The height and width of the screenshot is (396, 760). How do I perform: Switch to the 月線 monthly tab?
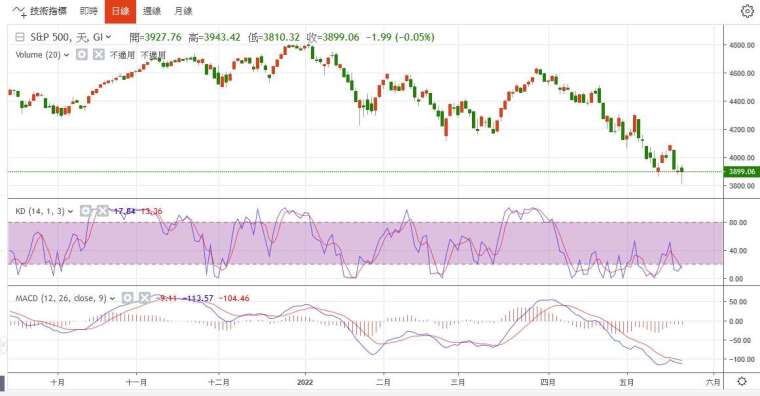pyautogui.click(x=183, y=11)
